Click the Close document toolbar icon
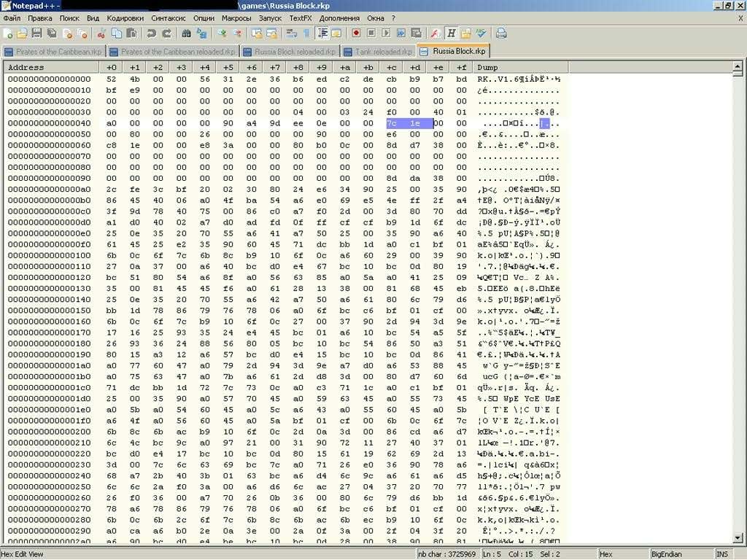 [68, 34]
